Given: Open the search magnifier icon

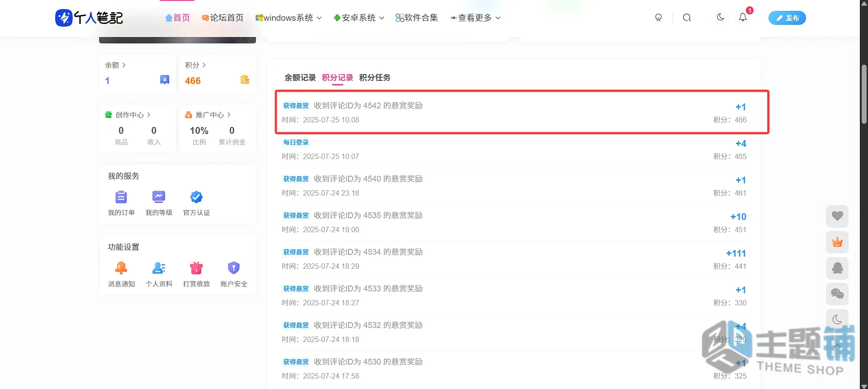Looking at the screenshot, I should pos(687,18).
